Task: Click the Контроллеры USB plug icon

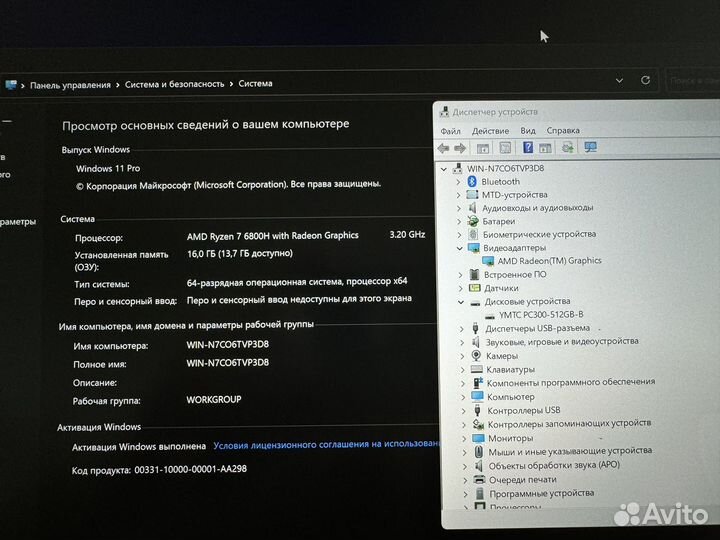Action: pos(478,410)
